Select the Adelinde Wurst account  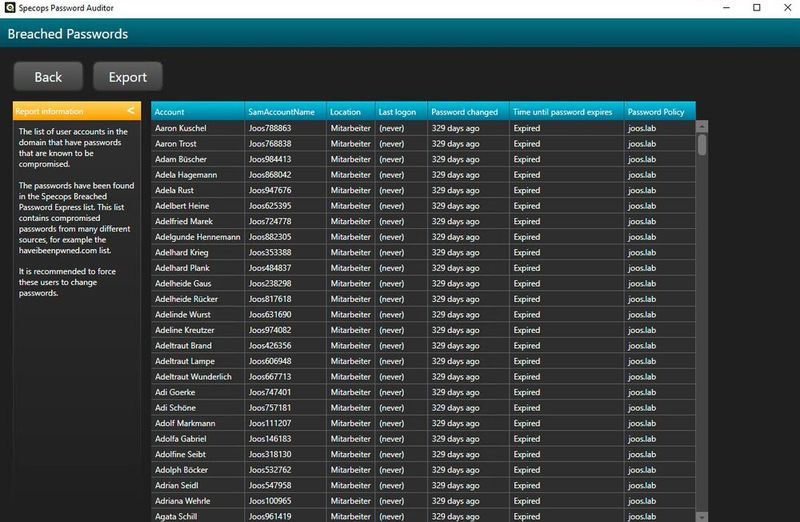pos(183,315)
